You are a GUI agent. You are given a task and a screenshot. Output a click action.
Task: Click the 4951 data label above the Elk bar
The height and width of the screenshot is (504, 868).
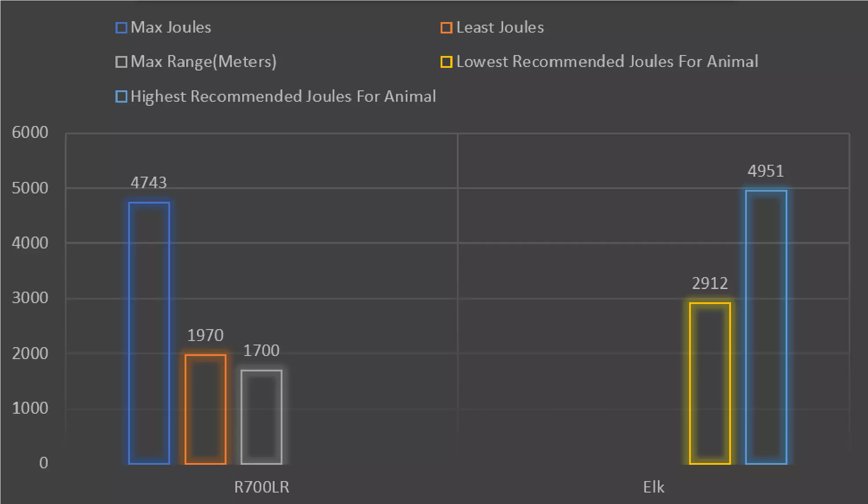coord(766,171)
